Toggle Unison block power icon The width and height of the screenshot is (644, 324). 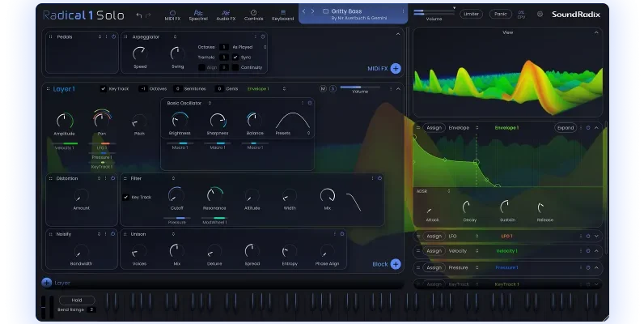click(341, 234)
